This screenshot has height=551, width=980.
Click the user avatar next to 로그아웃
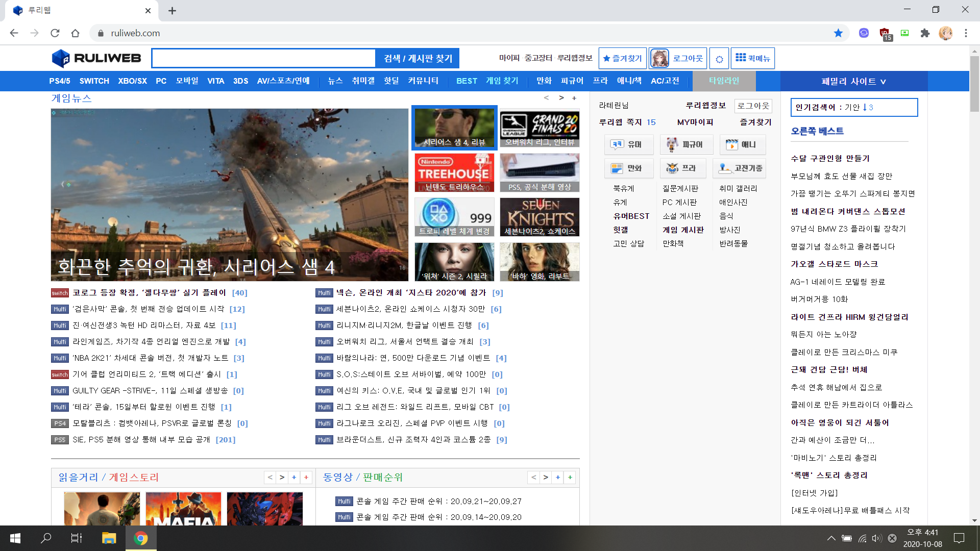[x=659, y=58]
